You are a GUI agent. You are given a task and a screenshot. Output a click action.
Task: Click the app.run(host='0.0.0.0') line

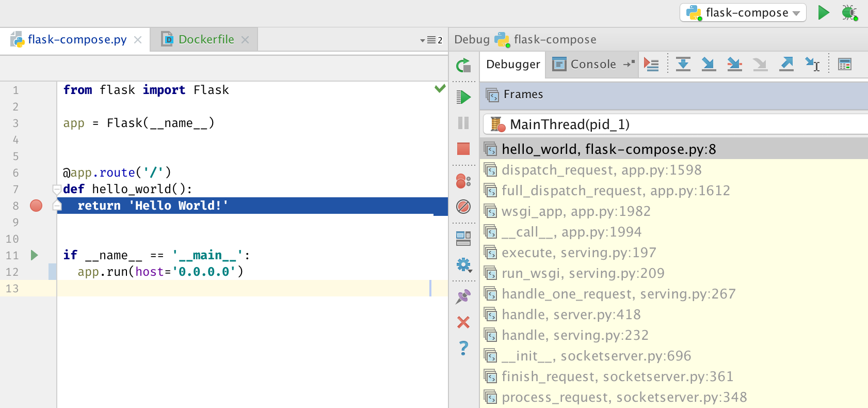pos(160,272)
